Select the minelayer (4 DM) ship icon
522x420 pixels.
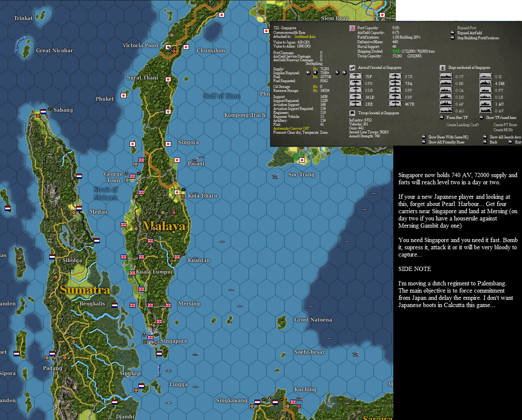[486, 83]
